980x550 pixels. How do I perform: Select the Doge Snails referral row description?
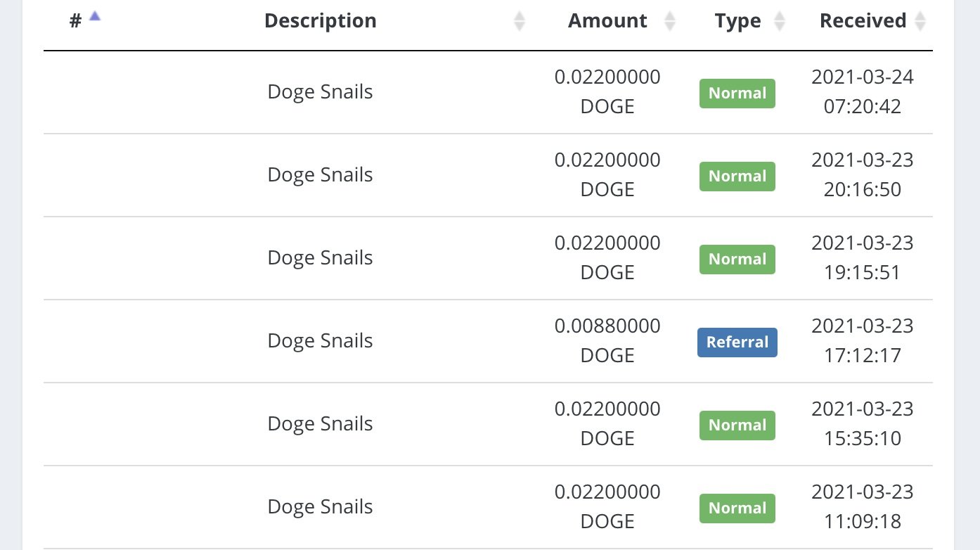[x=321, y=341]
